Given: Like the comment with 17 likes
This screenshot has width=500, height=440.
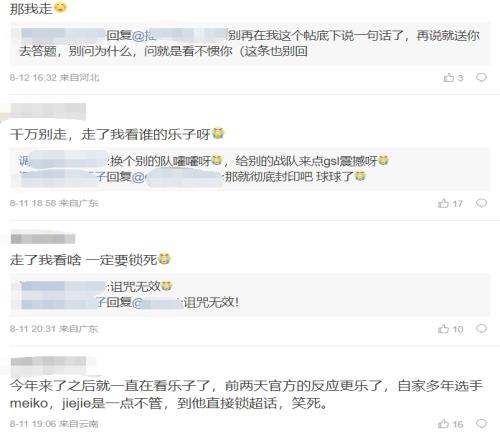Looking at the screenshot, I should coord(450,203).
